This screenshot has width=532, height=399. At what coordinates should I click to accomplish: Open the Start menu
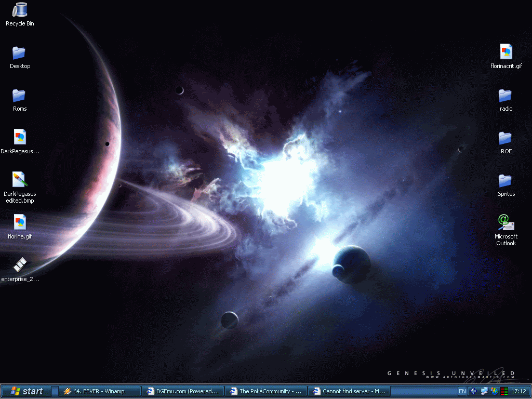pos(26,391)
